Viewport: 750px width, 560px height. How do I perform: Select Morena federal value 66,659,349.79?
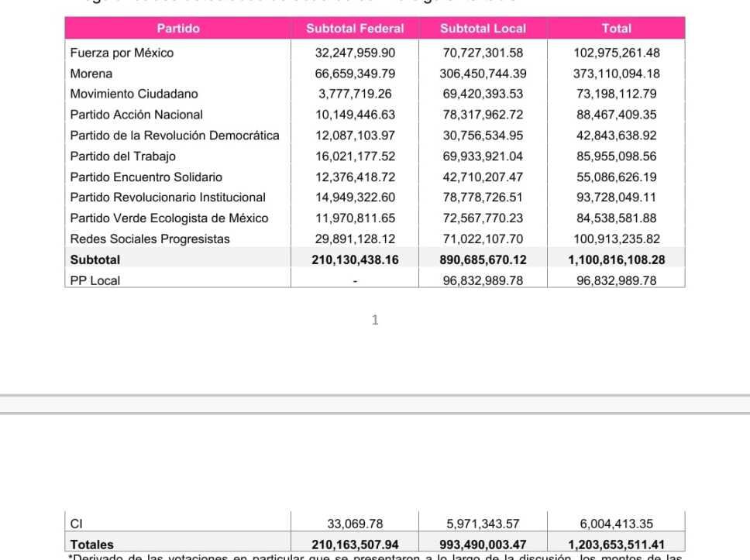pyautogui.click(x=355, y=74)
